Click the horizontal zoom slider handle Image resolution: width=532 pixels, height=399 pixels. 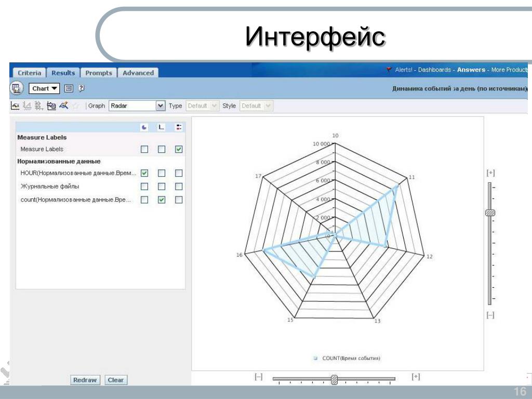(x=334, y=380)
